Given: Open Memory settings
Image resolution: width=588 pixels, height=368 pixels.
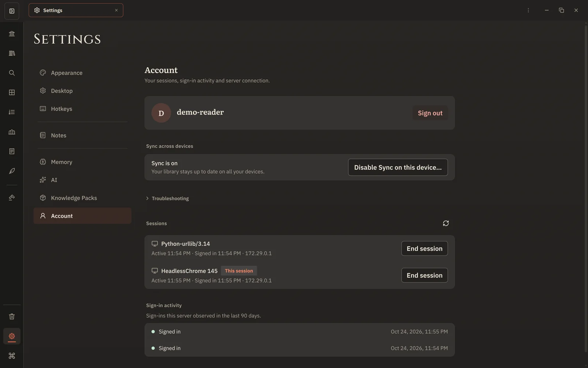Looking at the screenshot, I should coord(82,162).
